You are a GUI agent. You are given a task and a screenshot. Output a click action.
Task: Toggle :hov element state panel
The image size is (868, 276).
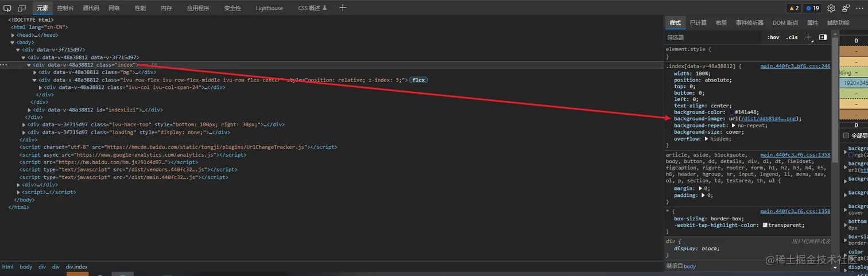(x=773, y=37)
